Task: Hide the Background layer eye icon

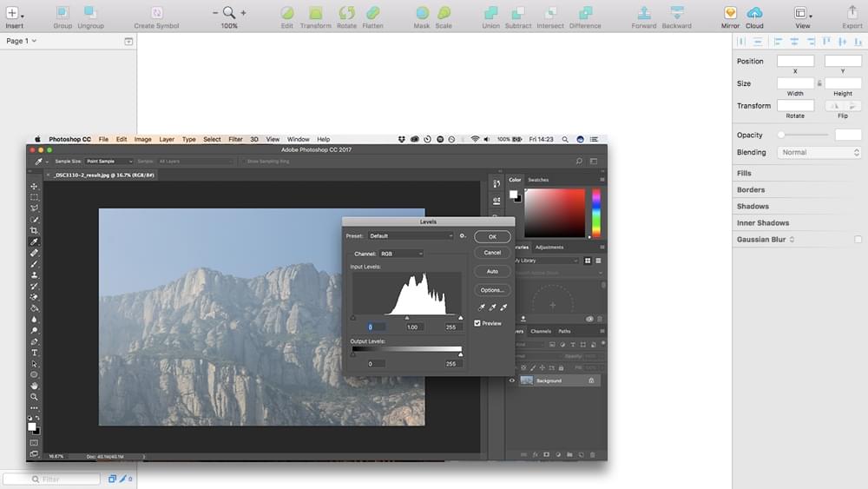Action: point(511,380)
